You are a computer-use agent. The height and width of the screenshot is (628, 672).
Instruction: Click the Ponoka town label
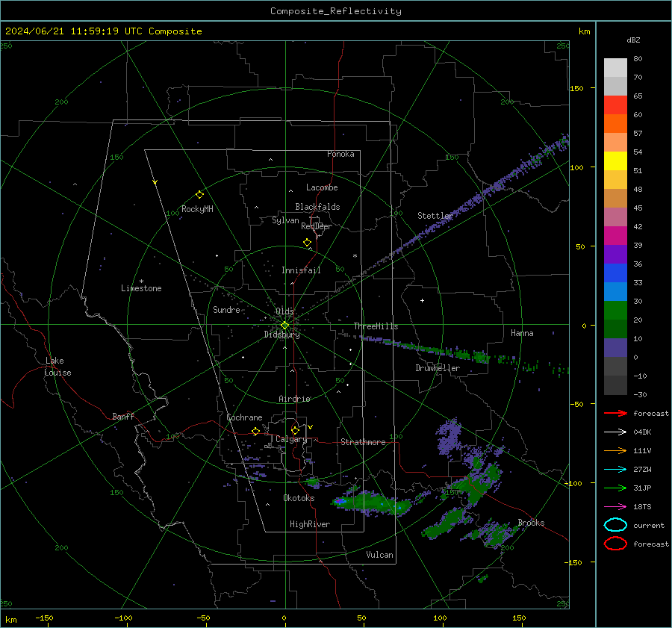340,154
